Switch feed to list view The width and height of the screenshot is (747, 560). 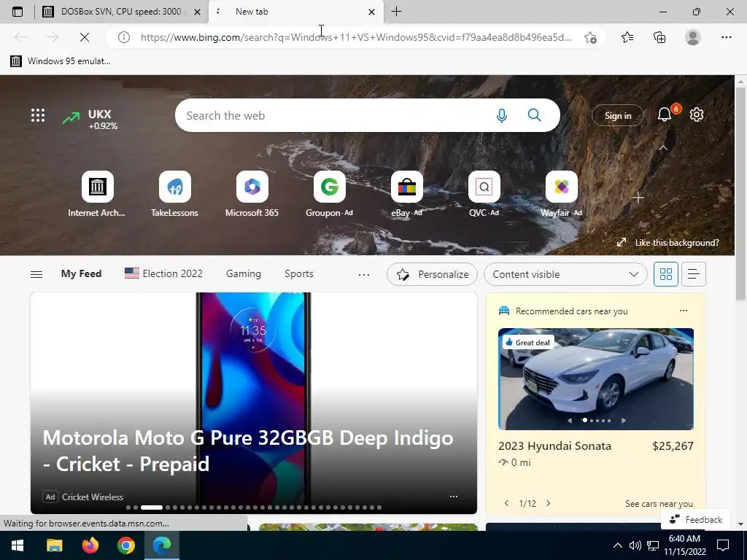click(694, 274)
